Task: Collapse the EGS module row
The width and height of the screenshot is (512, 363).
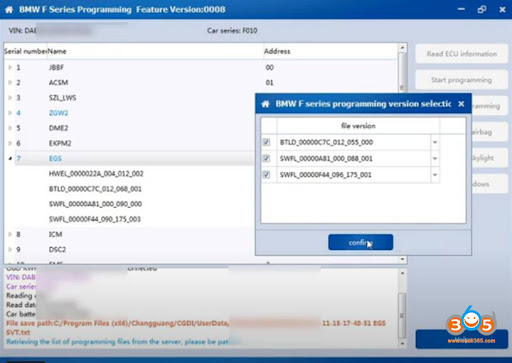Action: click(x=10, y=158)
